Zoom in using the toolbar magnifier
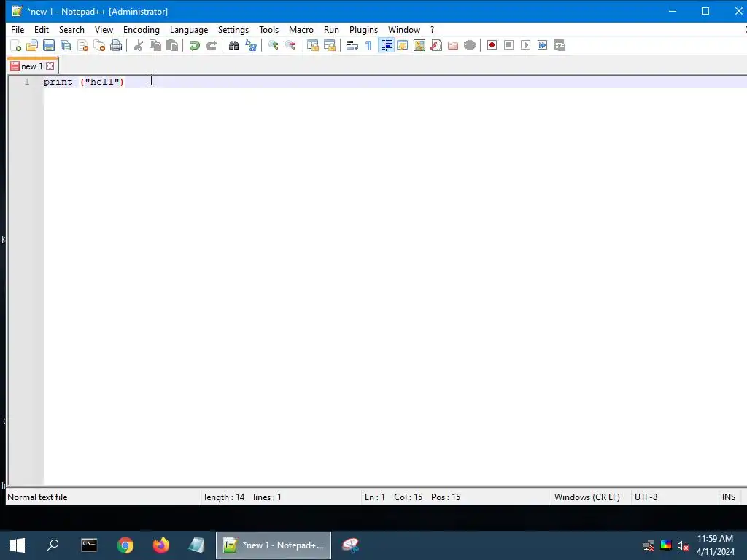This screenshot has width=747, height=560. click(273, 45)
